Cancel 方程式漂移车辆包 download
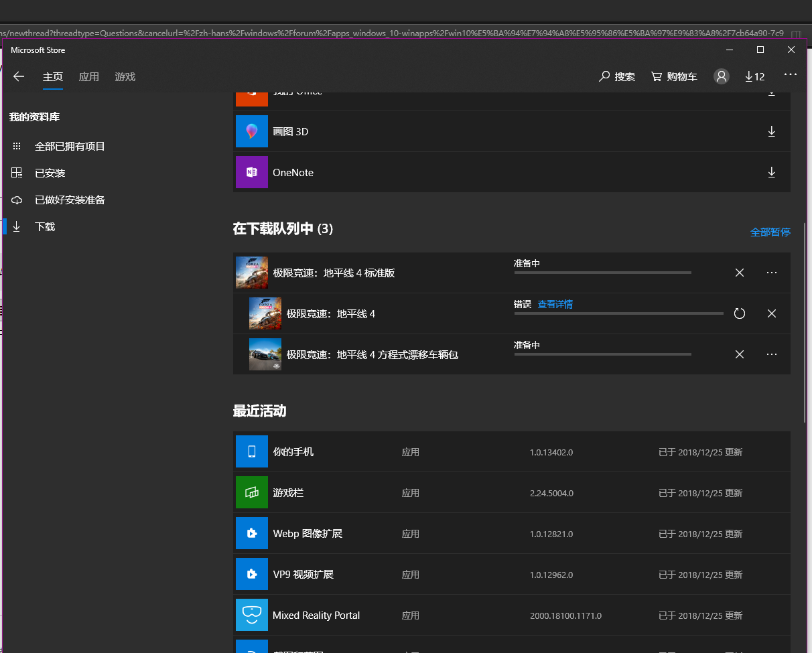This screenshot has width=812, height=653. click(740, 354)
